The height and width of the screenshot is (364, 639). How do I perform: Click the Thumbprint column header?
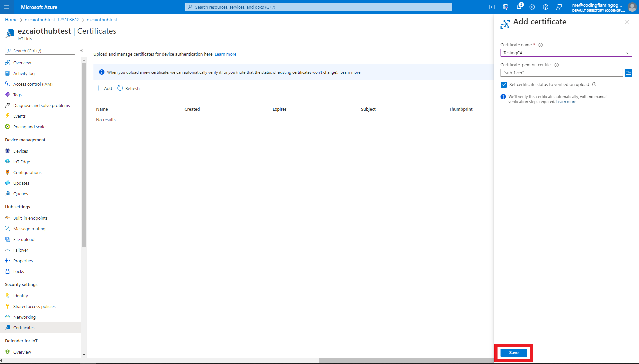(x=461, y=109)
